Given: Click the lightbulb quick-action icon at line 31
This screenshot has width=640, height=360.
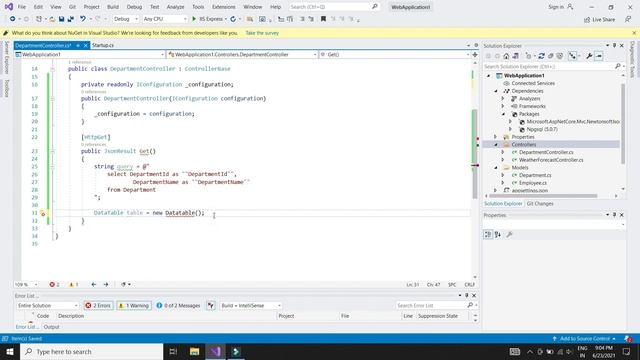Looking at the screenshot, I should [x=43, y=213].
